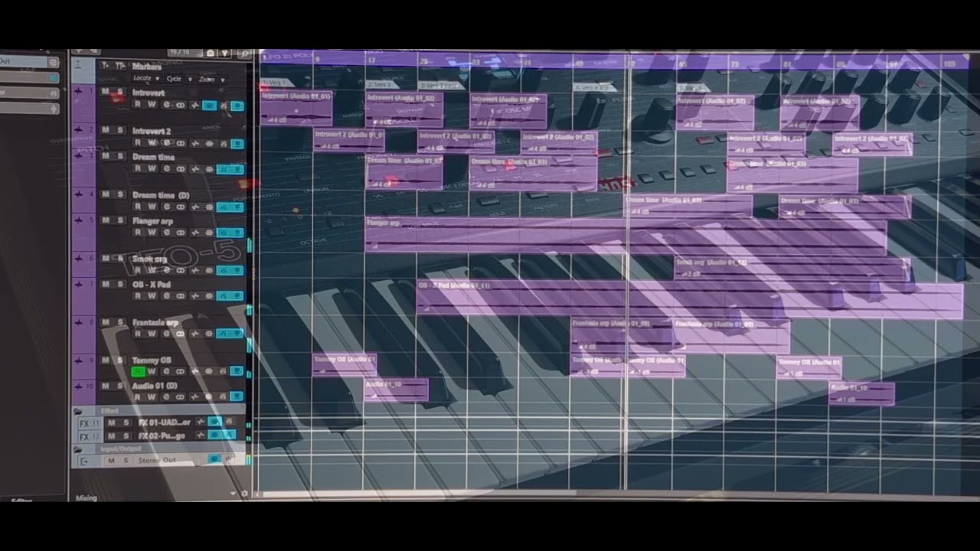Select the OB - X Pad (Audio 01_11) clip
Screen dimensions: 980x551
pos(690,299)
